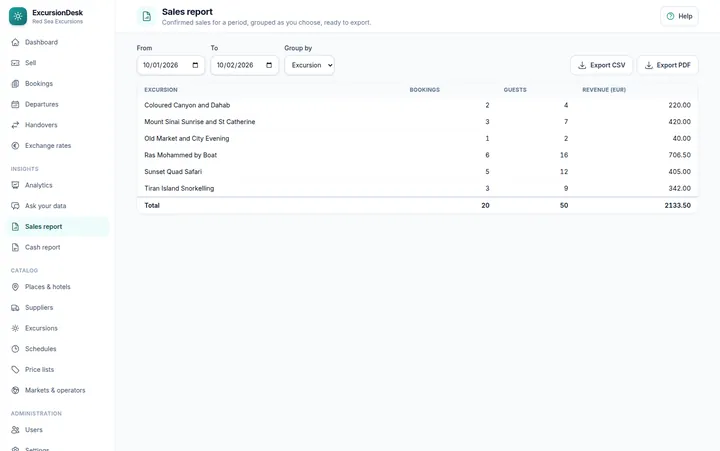This screenshot has height=451, width=720.
Task: Click the Help question mark icon
Action: point(670,16)
